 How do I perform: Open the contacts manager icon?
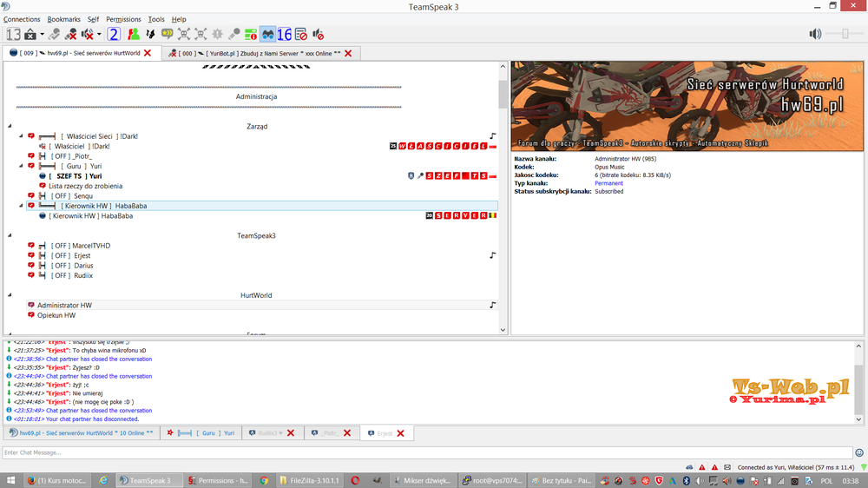(x=134, y=35)
